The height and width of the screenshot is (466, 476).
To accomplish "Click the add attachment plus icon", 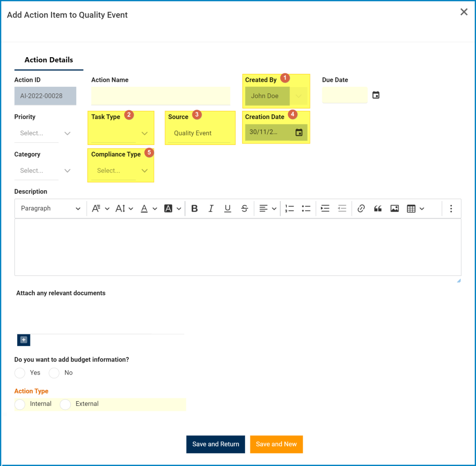I will 24,340.
